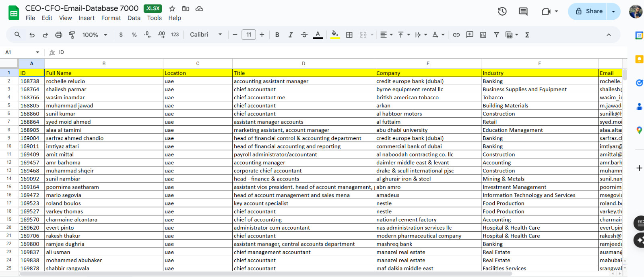
Task: Open the Format menu
Action: tap(111, 18)
